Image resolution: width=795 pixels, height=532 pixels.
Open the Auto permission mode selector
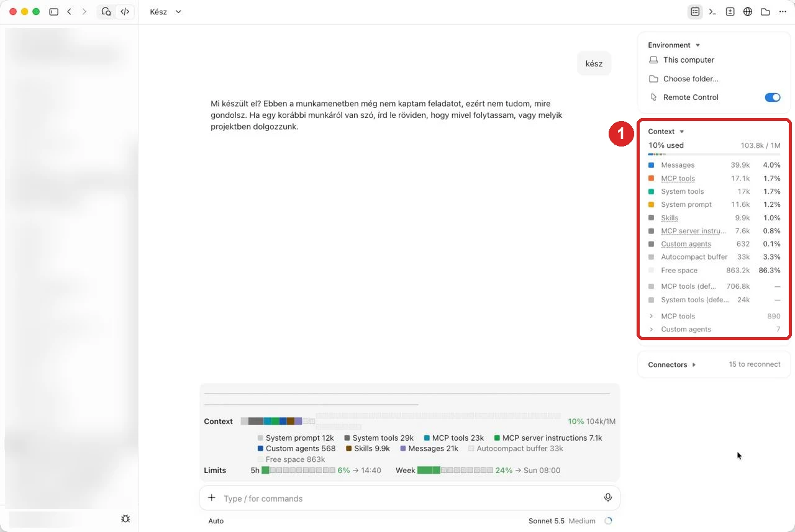[216, 521]
